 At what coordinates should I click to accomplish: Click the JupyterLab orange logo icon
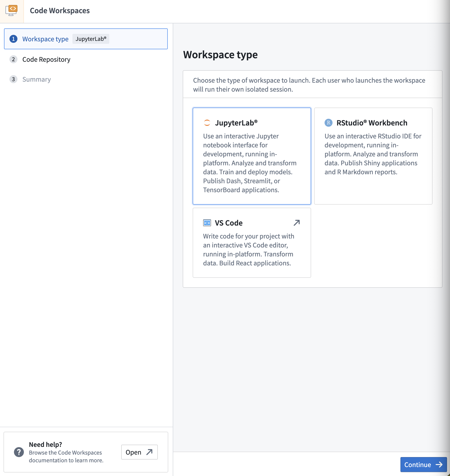[x=207, y=123]
